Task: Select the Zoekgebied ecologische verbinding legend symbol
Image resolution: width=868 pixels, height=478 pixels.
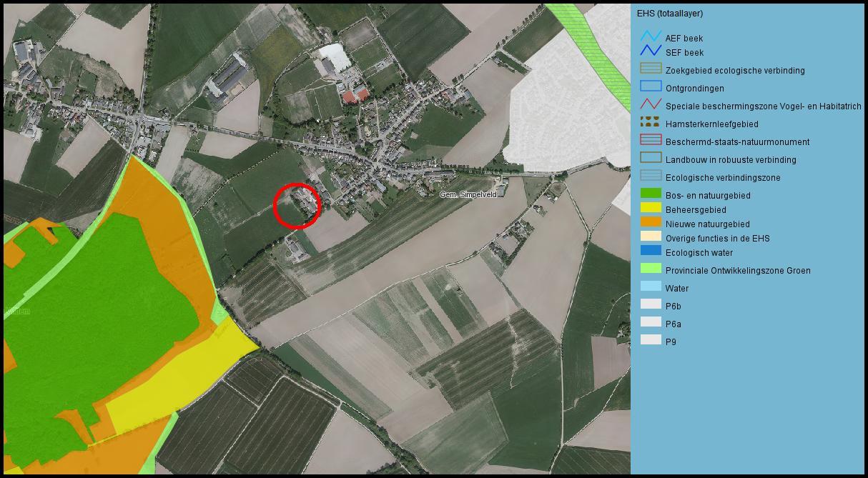Action: coord(651,69)
